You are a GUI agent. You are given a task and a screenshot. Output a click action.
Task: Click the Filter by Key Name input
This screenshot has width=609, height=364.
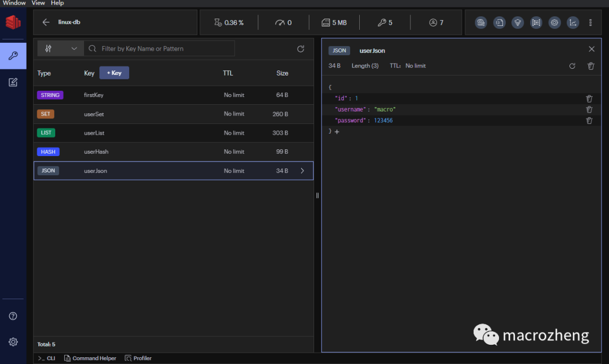point(159,48)
